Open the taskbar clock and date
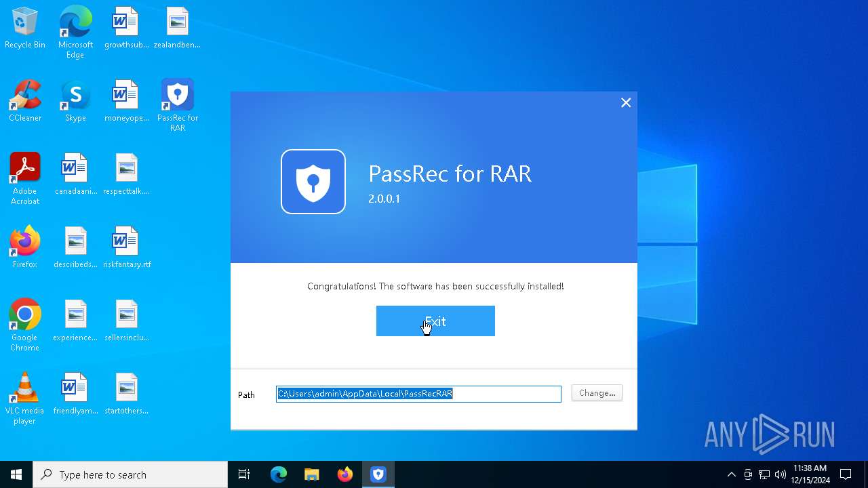The image size is (868, 488). click(810, 474)
